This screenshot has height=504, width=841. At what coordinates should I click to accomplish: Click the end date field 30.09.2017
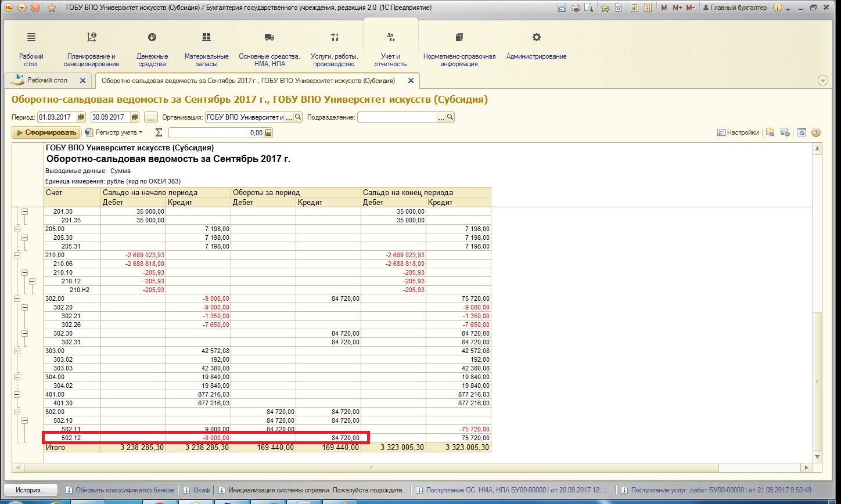point(110,117)
